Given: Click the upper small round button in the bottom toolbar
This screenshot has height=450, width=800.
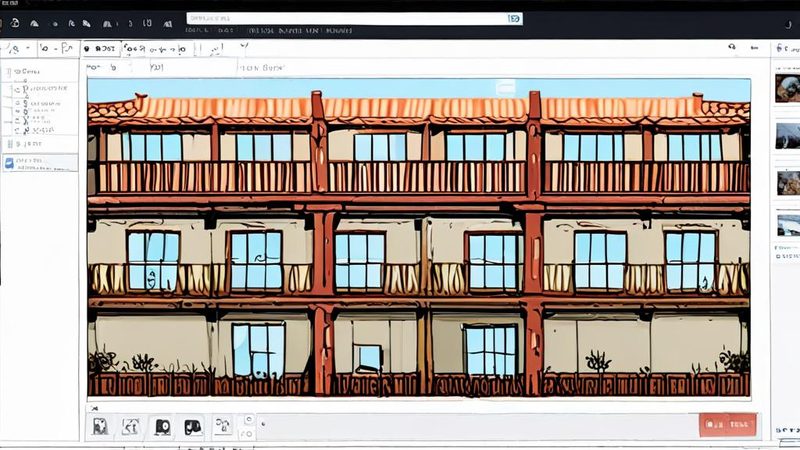Looking at the screenshot, I should 248,419.
